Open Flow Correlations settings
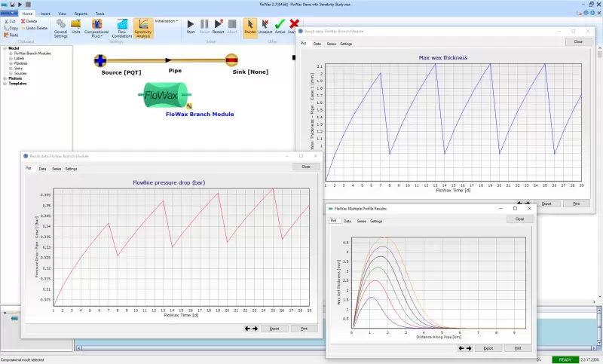The image size is (603, 364). (x=122, y=29)
